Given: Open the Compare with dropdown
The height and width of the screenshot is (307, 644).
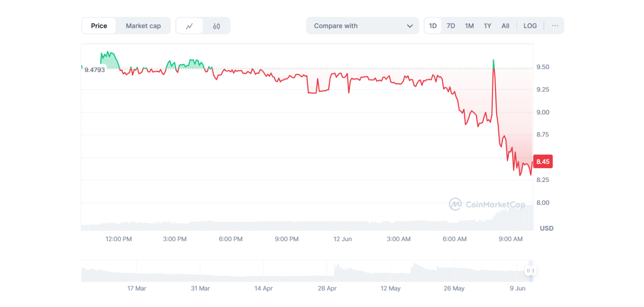Looking at the screenshot, I should point(363,26).
